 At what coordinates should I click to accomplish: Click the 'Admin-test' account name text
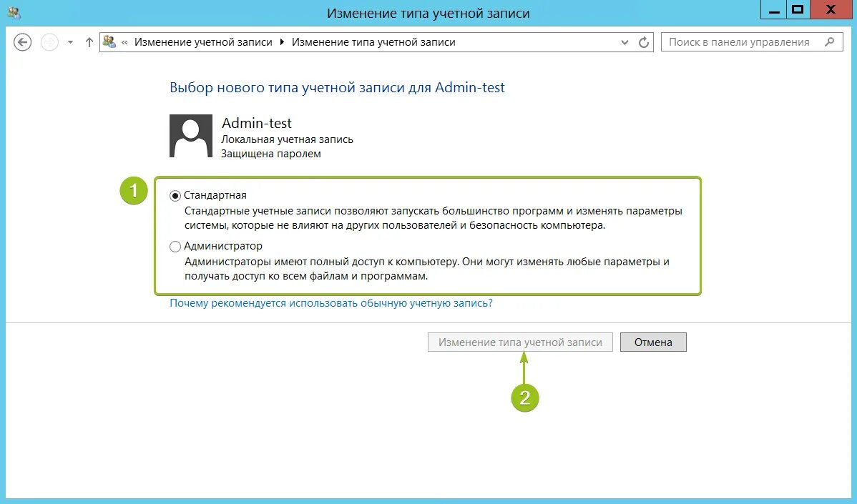[256, 123]
